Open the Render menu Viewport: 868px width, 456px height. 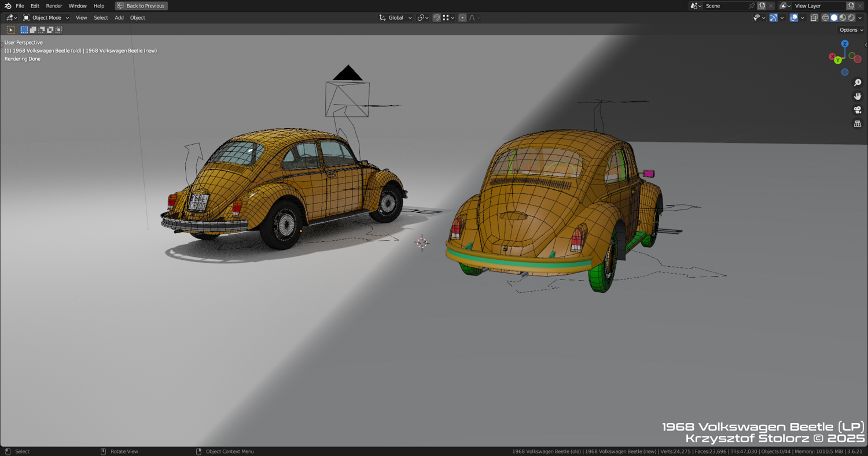[54, 6]
